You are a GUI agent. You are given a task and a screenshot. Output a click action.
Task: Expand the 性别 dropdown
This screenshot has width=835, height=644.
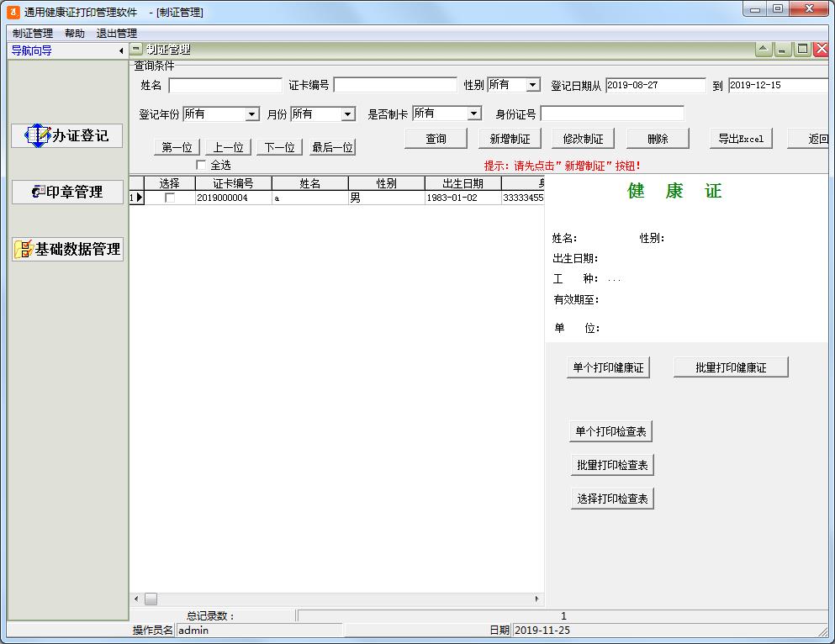(532, 85)
